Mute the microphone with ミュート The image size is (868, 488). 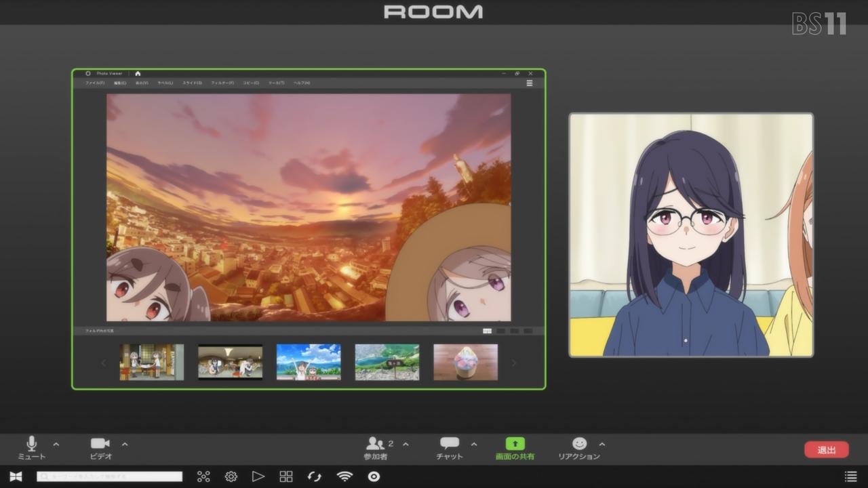click(x=31, y=448)
